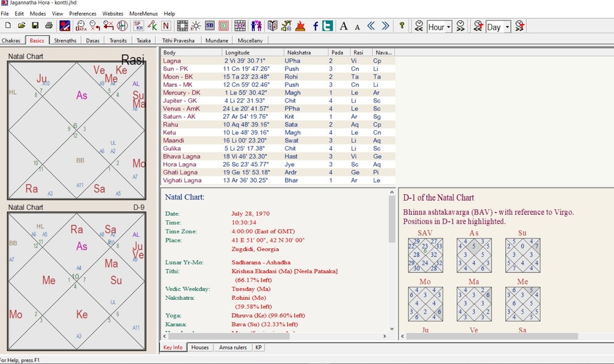
Task: Select the KP bottom tab
Action: point(258,347)
